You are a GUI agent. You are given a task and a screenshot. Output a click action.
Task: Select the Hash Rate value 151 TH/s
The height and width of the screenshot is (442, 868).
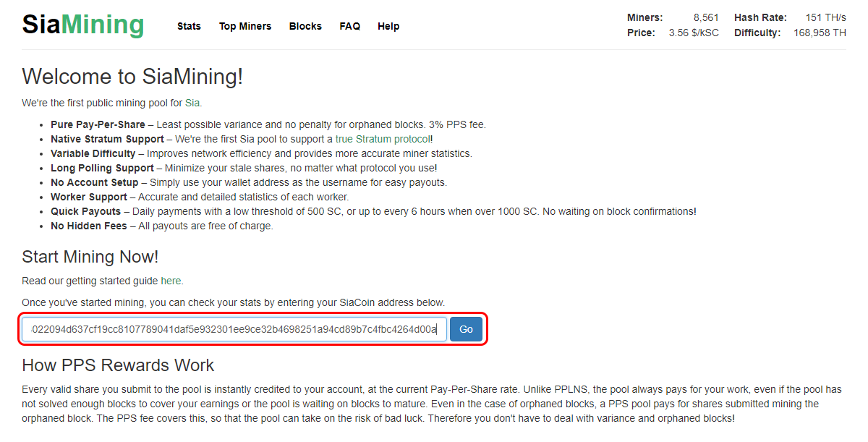click(825, 17)
